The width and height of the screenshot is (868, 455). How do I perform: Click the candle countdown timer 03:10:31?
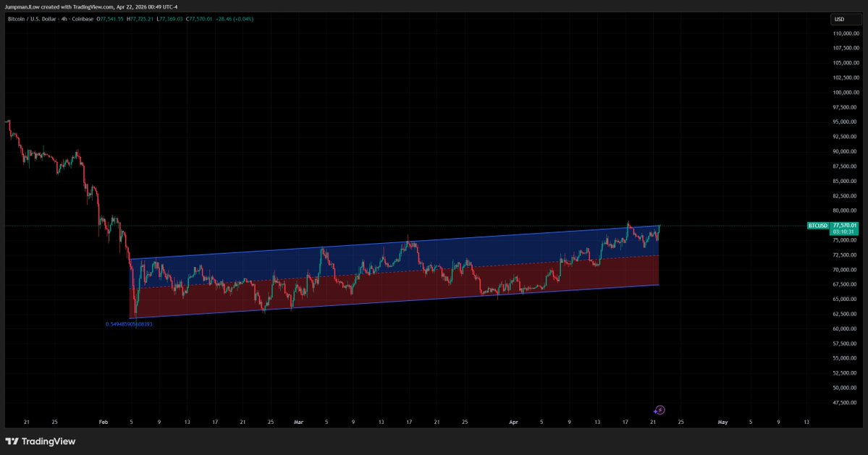tap(844, 232)
